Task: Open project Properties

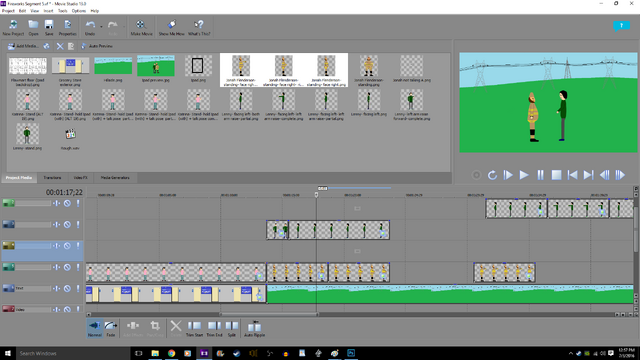Action: (67, 28)
